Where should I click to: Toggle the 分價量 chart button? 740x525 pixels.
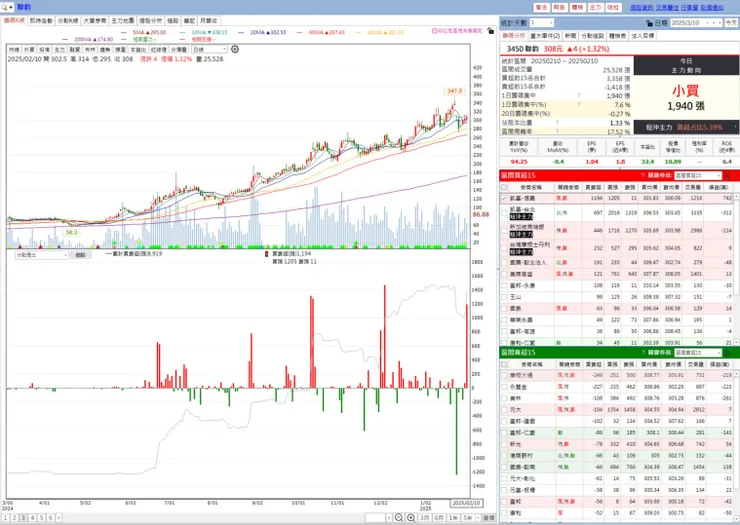point(179,50)
